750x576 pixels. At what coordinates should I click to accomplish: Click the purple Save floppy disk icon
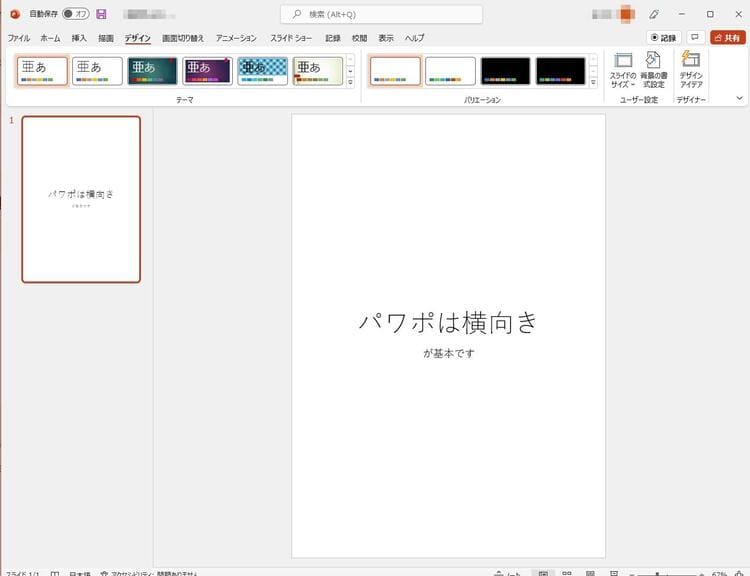click(101, 14)
